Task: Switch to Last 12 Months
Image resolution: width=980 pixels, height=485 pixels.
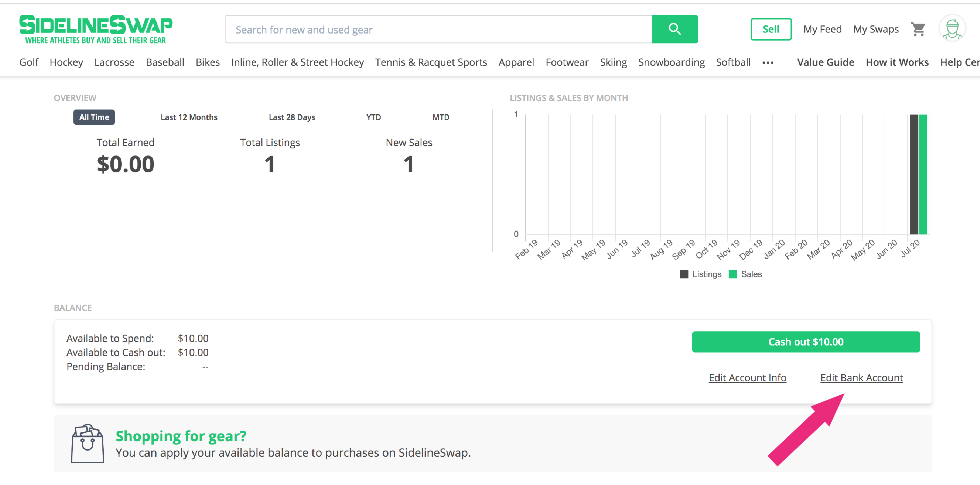Action: 189,117
